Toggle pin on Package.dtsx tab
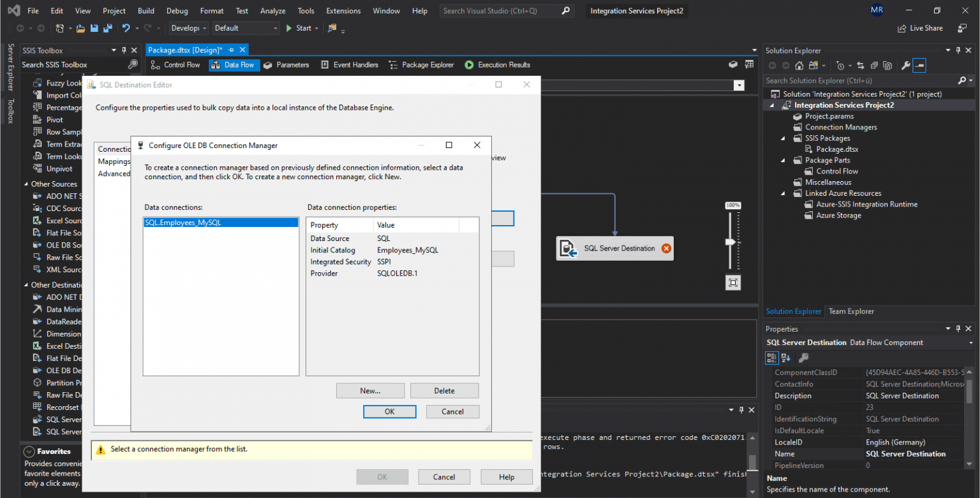Viewport: 980px width, 498px height. click(x=231, y=50)
